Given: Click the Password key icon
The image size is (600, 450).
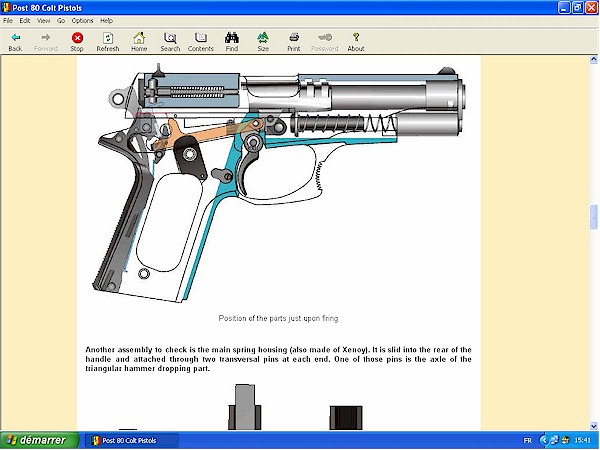Looking at the screenshot, I should (325, 38).
